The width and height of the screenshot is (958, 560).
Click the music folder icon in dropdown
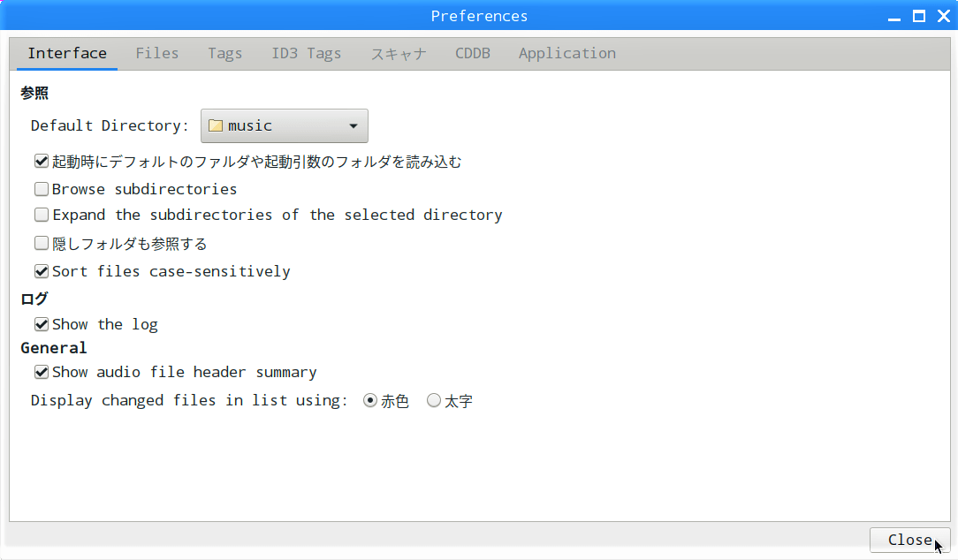pos(215,125)
